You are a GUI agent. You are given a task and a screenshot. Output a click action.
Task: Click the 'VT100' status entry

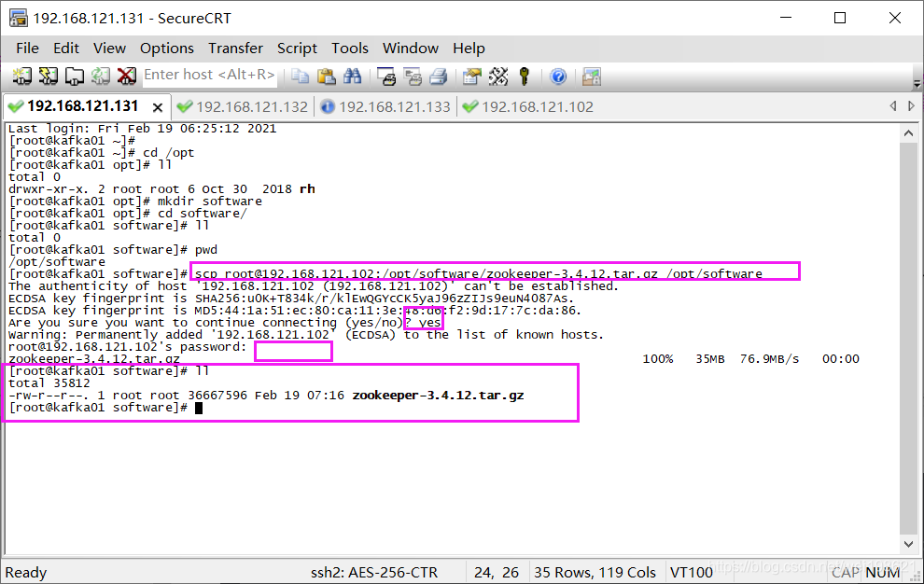tap(692, 572)
